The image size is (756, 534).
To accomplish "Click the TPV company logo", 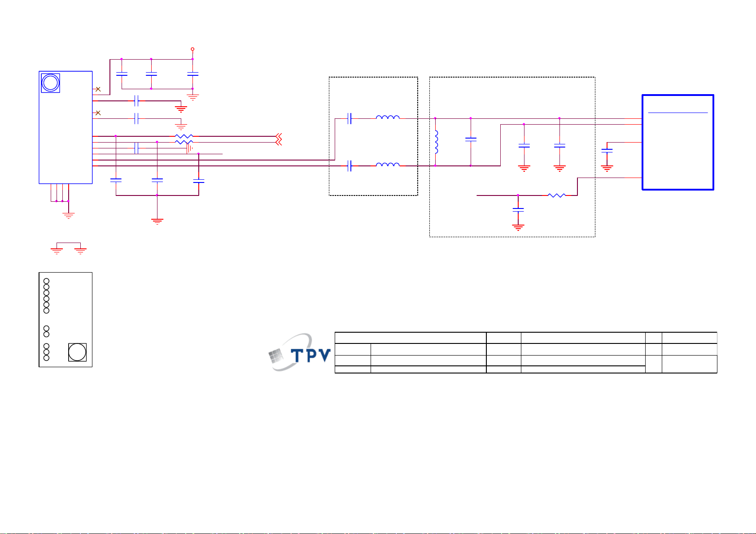I will point(299,352).
